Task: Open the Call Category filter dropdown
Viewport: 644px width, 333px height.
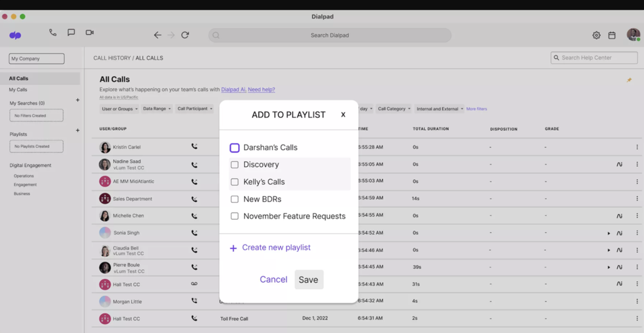Action: [x=393, y=108]
